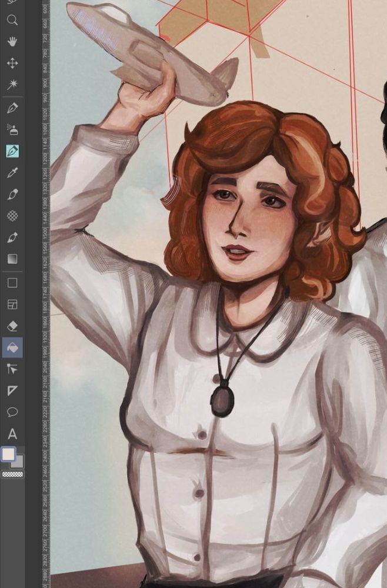The width and height of the screenshot is (387, 588).
Task: Select the Hand move-view tool
Action: click(x=12, y=41)
